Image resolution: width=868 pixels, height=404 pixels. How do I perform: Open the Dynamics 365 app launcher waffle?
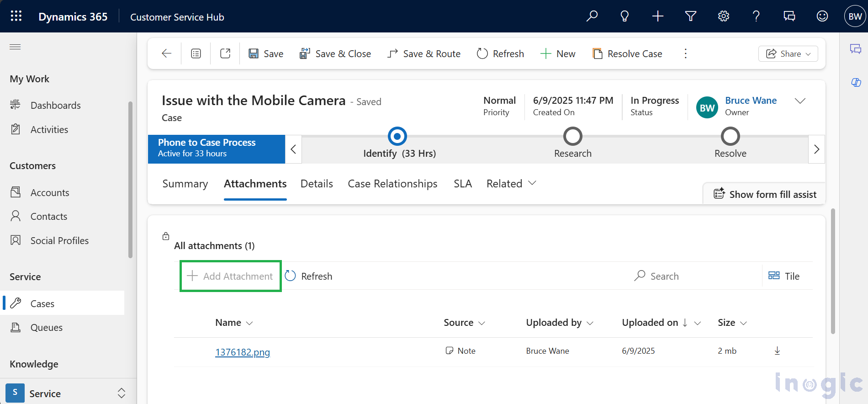point(16,16)
